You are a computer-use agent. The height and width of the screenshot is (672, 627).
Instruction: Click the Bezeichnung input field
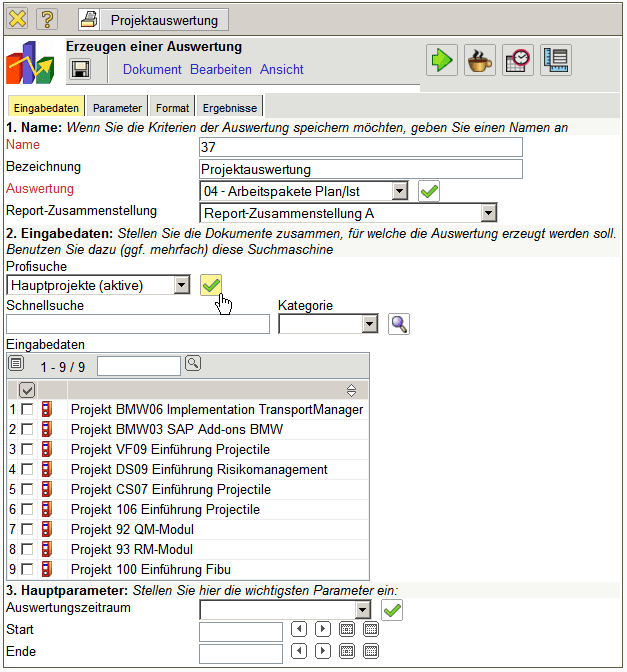tap(361, 169)
